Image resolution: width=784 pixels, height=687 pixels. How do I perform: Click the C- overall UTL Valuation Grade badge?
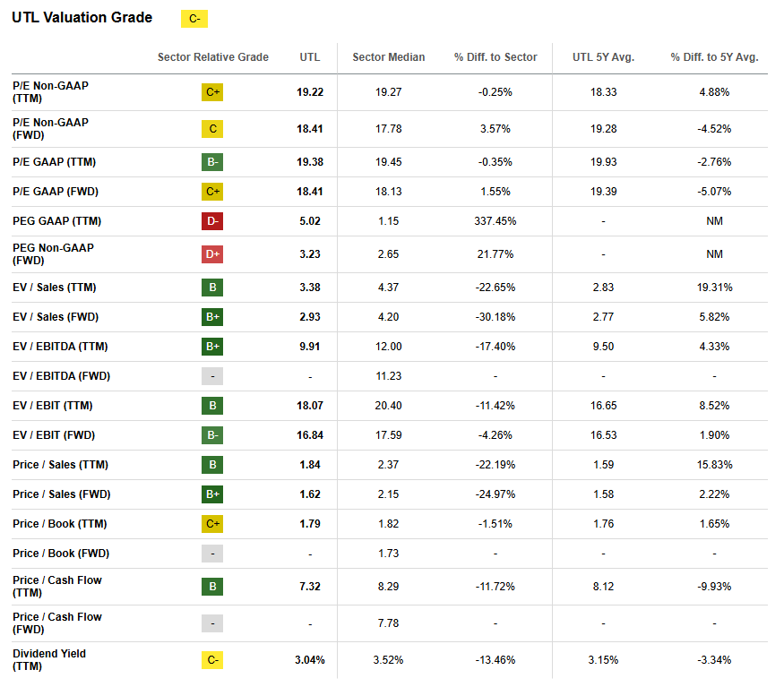click(194, 18)
